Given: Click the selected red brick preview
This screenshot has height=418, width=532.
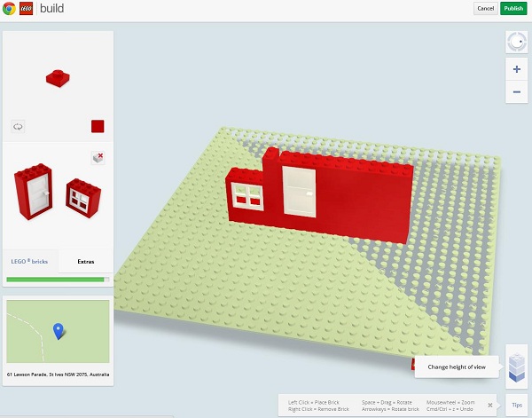Looking at the screenshot, I should [x=57, y=78].
